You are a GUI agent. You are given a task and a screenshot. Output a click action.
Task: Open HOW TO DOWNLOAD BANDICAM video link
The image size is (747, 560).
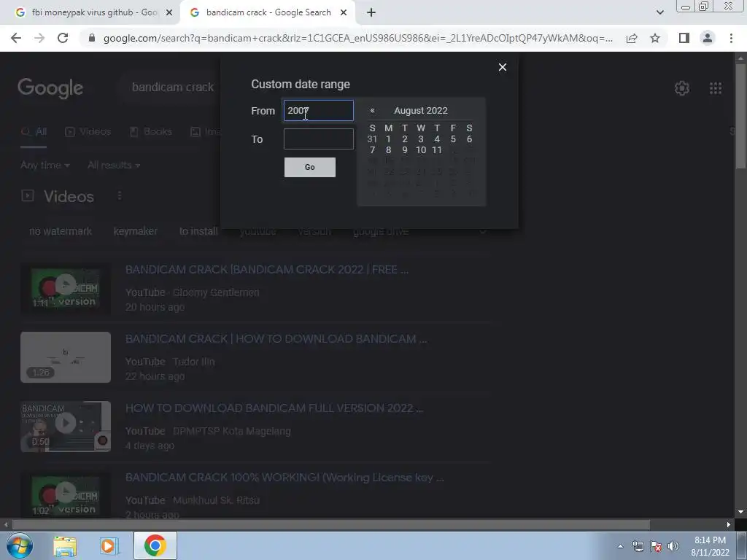coord(276,338)
